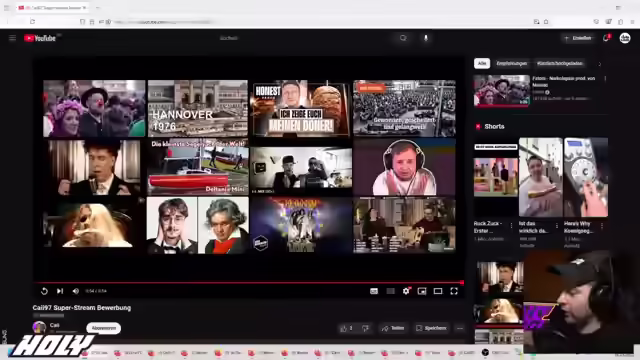Screen dimensions: 640x360
Task: Open options menu for the Nekolapse video
Action: (x=605, y=78)
